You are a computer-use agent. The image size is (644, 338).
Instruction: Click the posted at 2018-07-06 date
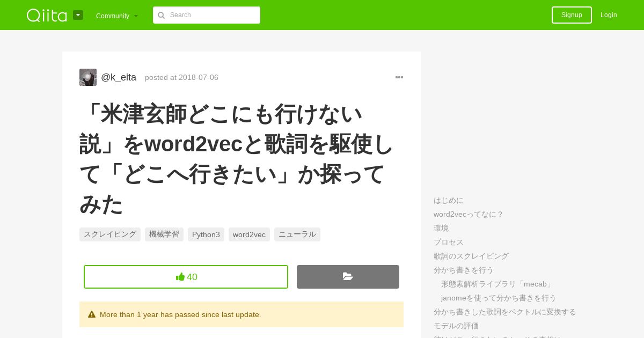[x=181, y=77]
